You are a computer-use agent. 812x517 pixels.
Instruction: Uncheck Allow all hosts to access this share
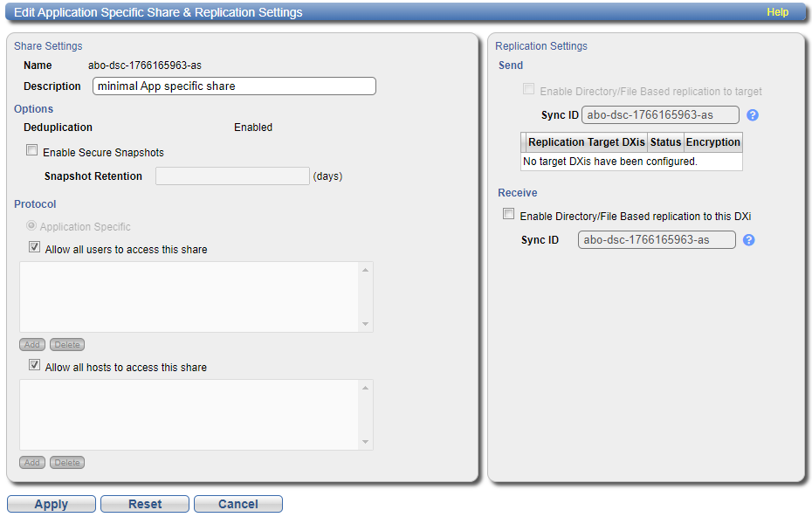click(34, 366)
